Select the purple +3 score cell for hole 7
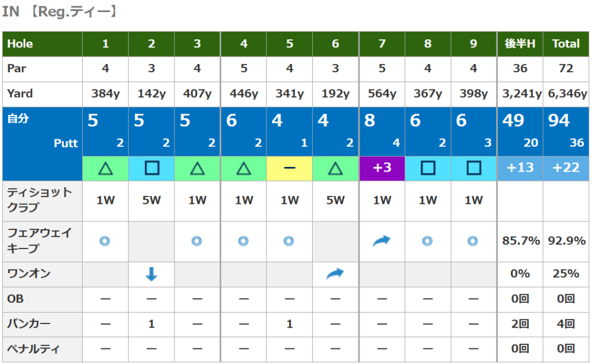This screenshot has width=592, height=364. 382,168
